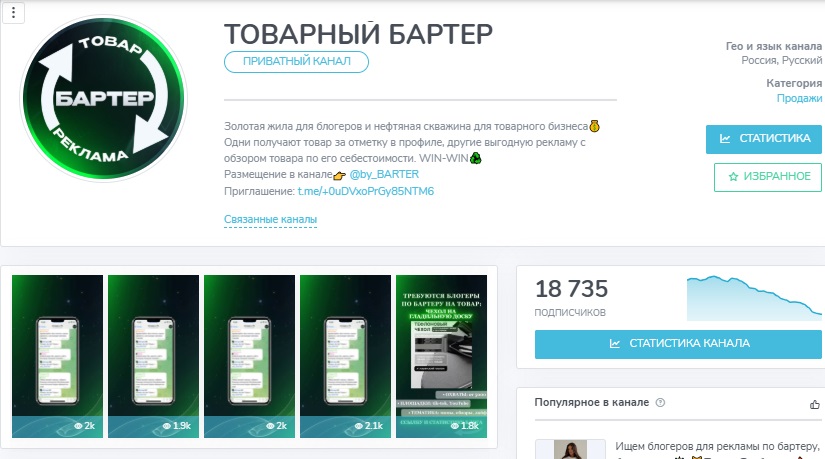Click the thumbs-up icon beside Популярное в канале

coord(814,404)
